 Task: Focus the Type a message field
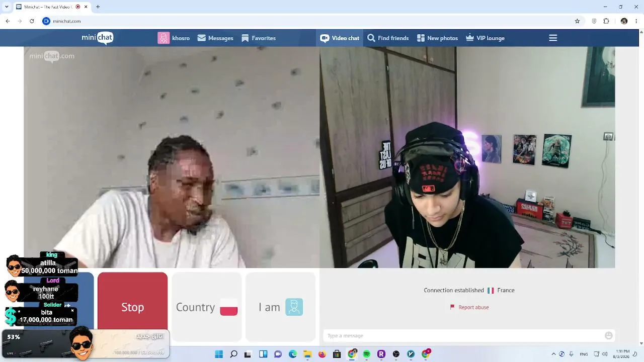[x=463, y=336]
